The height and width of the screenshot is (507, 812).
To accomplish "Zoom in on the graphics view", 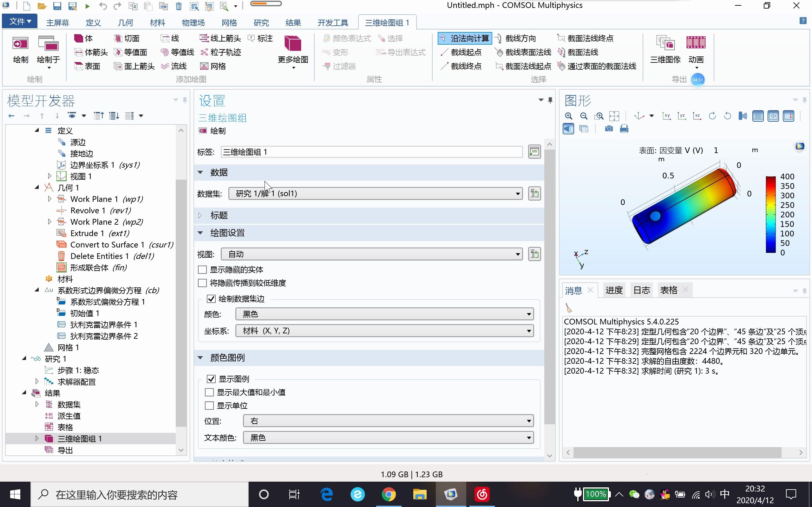I will (x=568, y=116).
